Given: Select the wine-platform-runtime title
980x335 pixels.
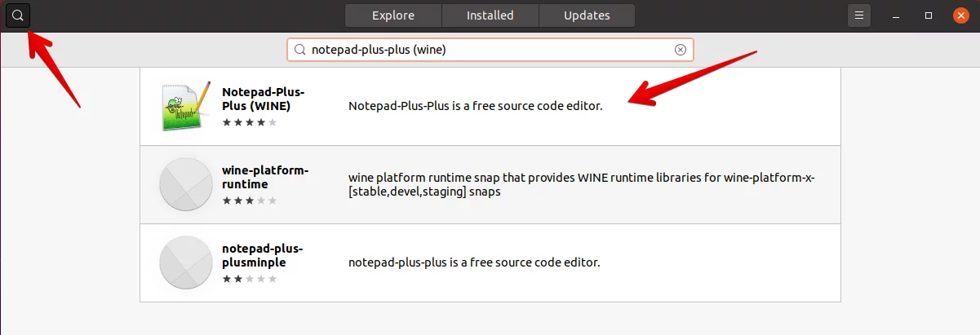Looking at the screenshot, I should (x=265, y=178).
